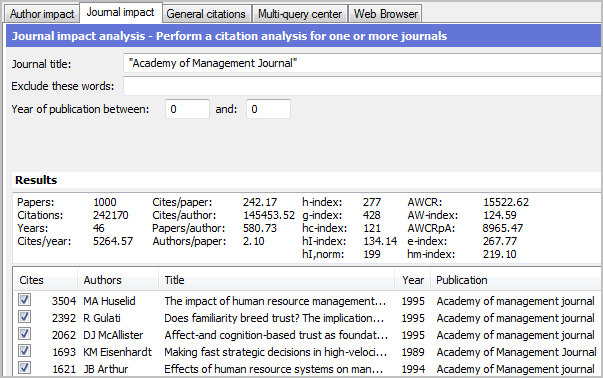Select the title 'Making fast strategic decisions in high-veloci...'
This screenshot has width=603, height=378.
click(276, 352)
